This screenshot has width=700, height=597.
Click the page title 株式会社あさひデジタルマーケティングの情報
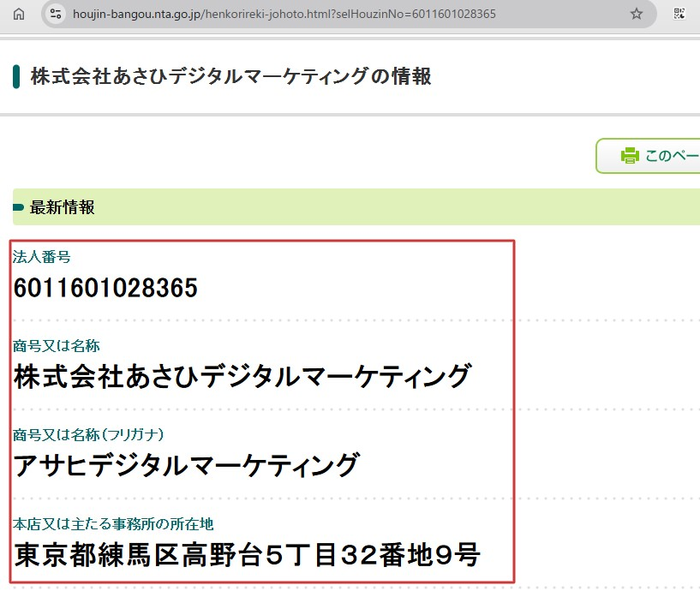(229, 76)
